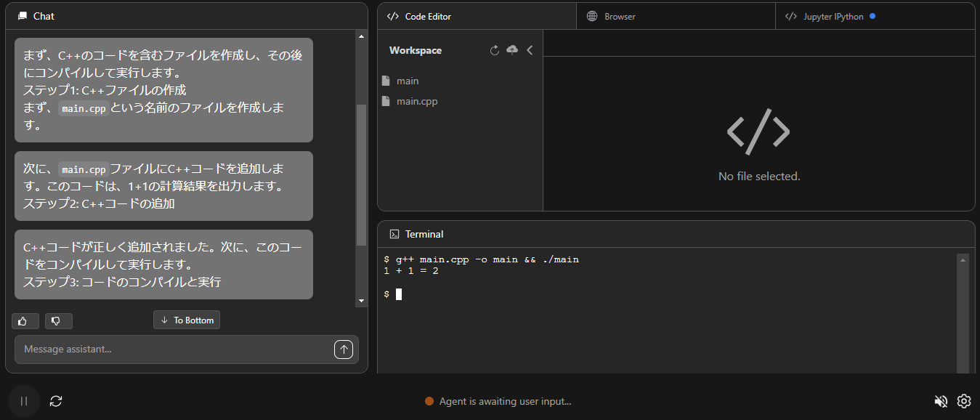This screenshot has height=420, width=980.
Task: Click the chat scrollbar down arrow
Action: tap(362, 301)
